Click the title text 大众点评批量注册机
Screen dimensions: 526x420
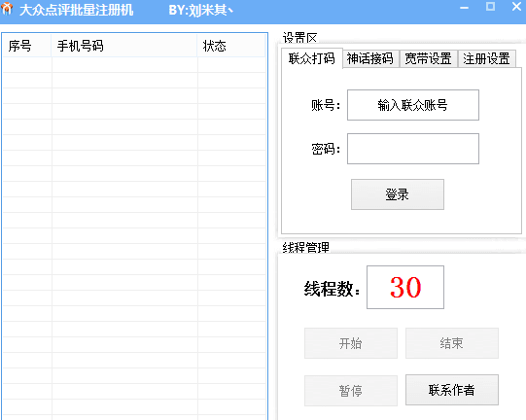point(76,10)
